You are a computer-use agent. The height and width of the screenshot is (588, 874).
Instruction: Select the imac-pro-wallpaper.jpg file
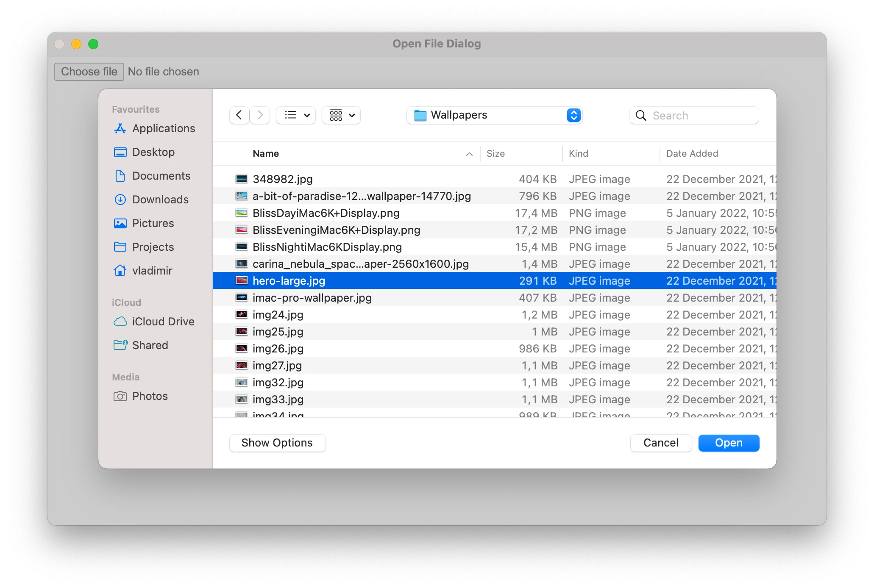[312, 298]
